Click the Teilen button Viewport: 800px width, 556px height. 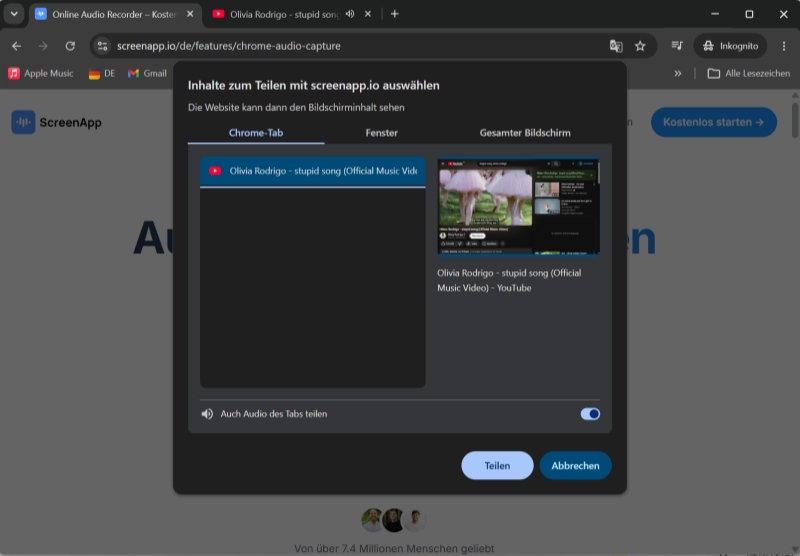point(497,466)
